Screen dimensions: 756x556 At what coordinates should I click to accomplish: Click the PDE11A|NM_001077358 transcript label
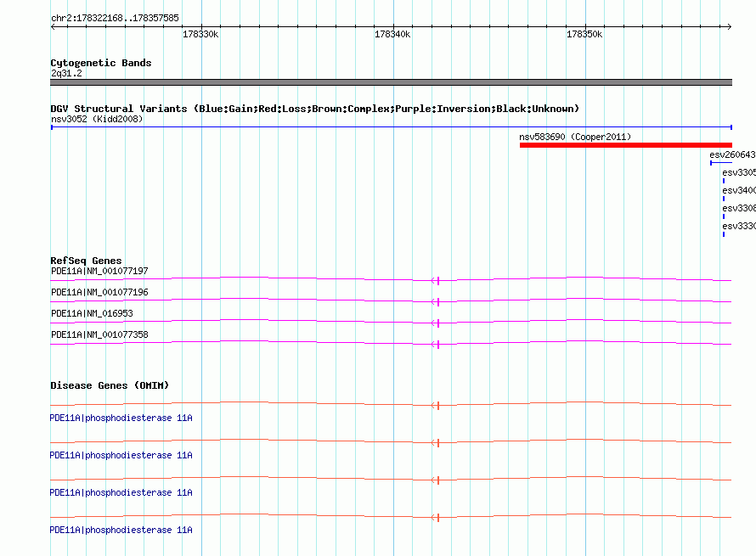99,334
